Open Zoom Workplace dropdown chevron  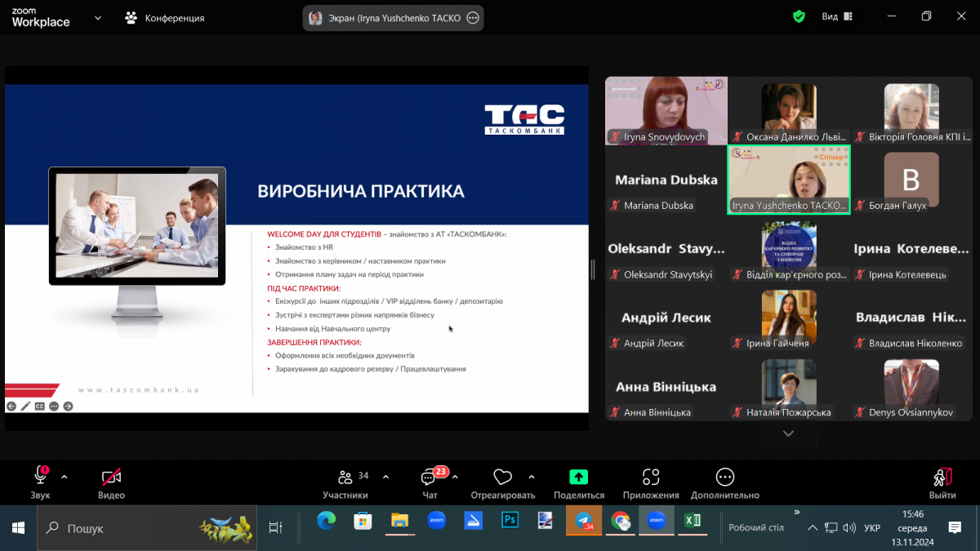98,17
